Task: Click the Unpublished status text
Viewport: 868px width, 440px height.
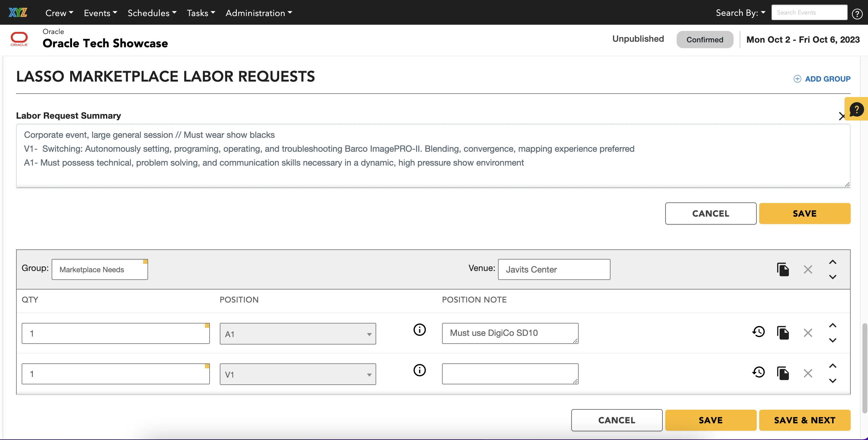Action: coord(638,39)
